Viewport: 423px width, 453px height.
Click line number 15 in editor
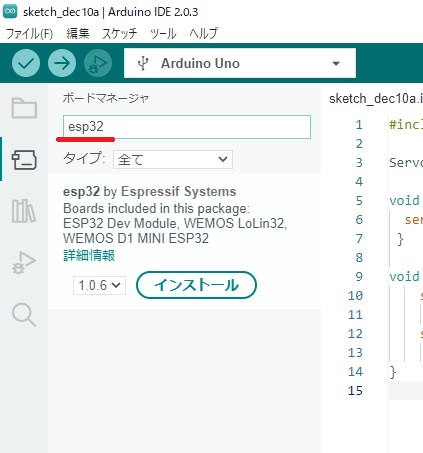pyautogui.click(x=355, y=391)
